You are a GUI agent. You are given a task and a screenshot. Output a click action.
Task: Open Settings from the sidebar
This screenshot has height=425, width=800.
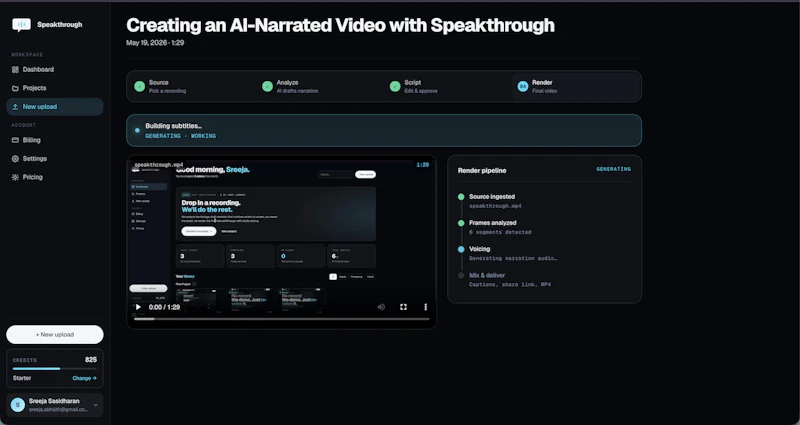coord(55,159)
